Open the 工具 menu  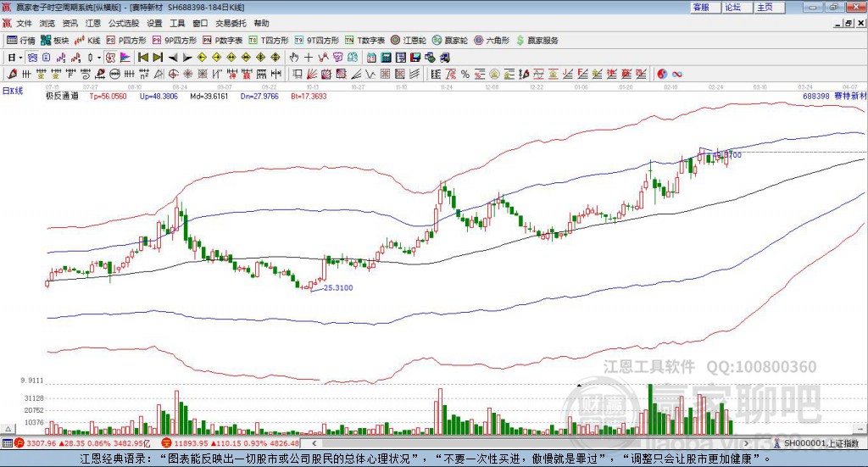[x=177, y=23]
